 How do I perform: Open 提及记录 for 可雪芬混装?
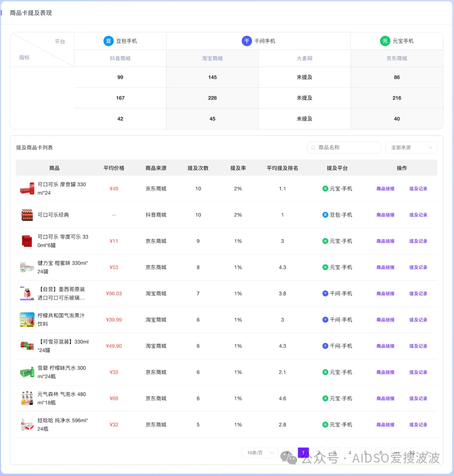(418, 346)
